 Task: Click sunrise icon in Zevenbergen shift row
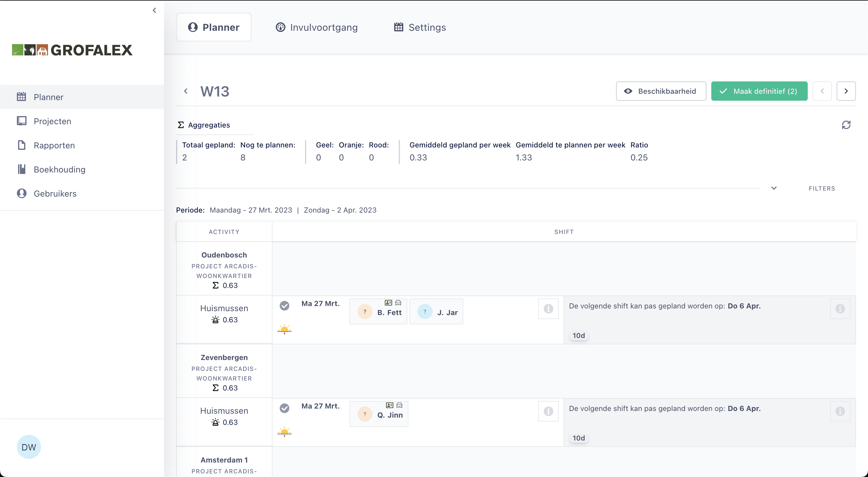click(285, 431)
